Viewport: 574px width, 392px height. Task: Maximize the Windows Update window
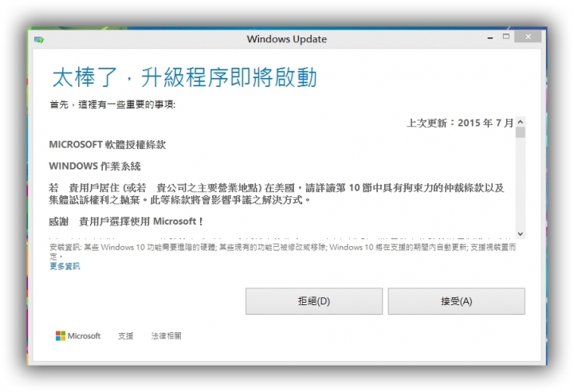pyautogui.click(x=506, y=37)
